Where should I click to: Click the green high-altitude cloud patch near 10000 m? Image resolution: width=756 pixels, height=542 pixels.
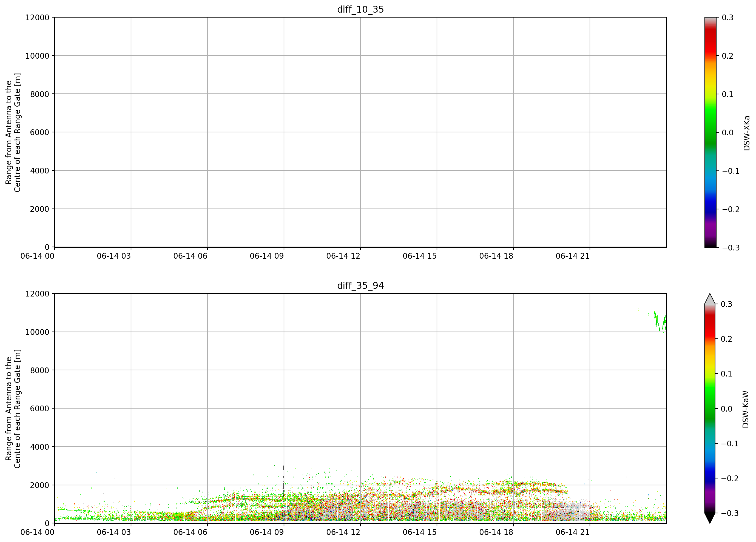point(660,321)
